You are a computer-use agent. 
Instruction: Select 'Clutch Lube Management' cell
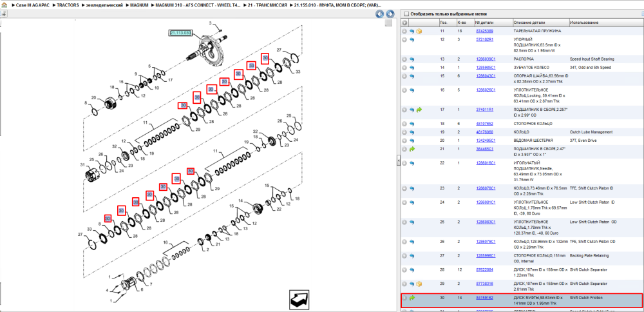(591, 132)
